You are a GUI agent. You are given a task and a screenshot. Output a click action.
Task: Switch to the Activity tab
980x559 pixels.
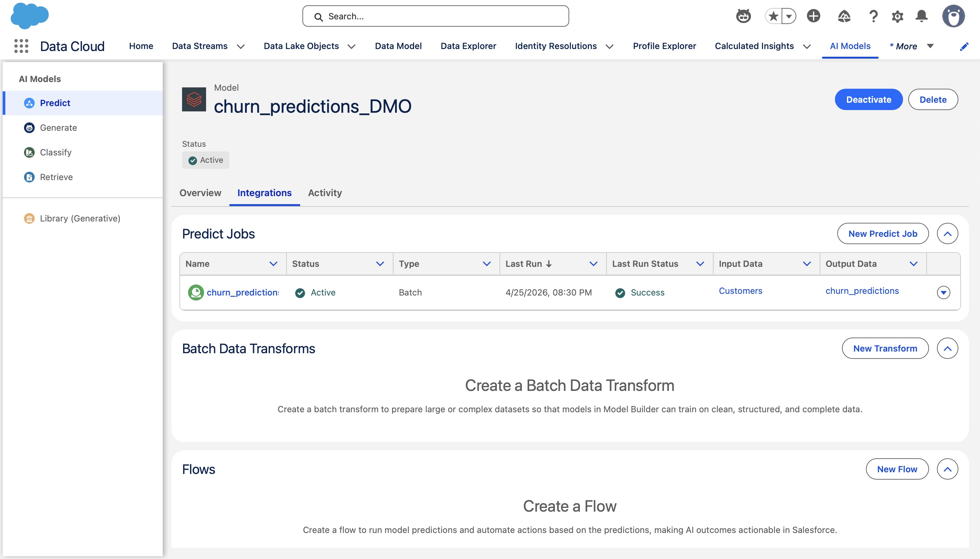tap(325, 193)
